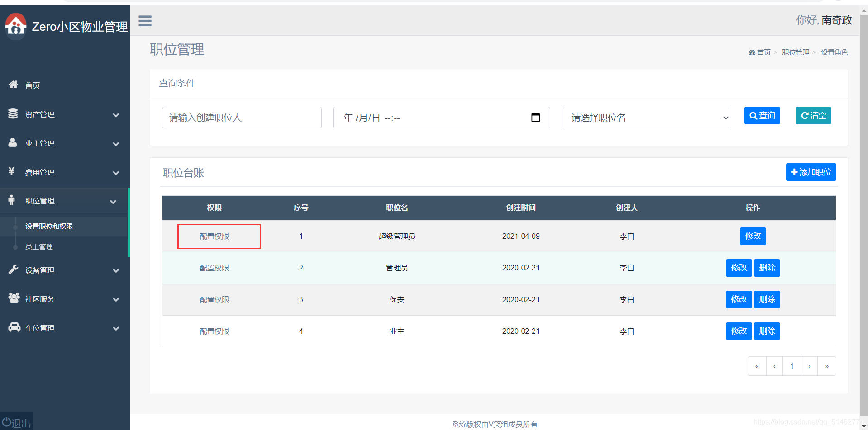Expand the 资产管理 sidebar menu
Image resolution: width=868 pixels, height=430 pixels.
40,114
